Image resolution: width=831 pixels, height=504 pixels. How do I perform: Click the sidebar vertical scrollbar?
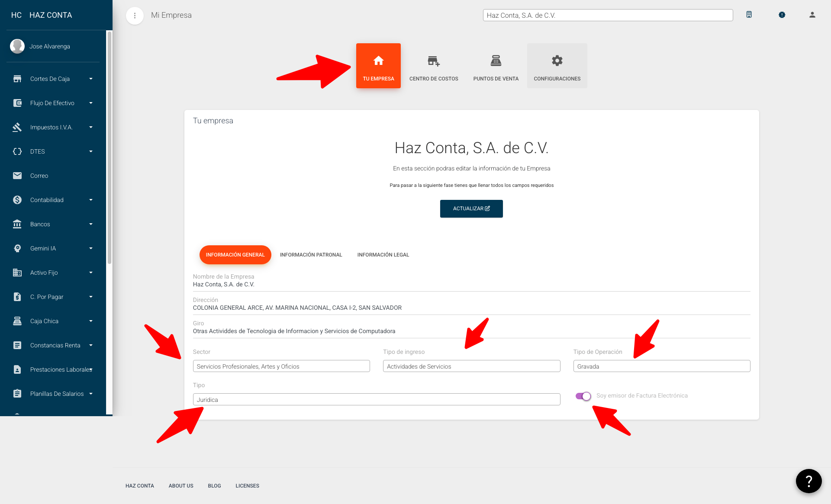[x=110, y=147]
